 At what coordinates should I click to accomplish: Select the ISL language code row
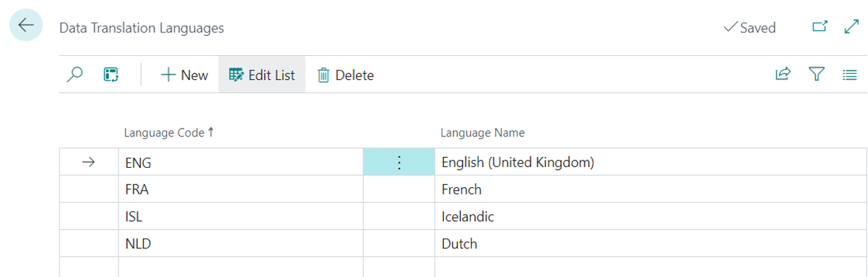pyautogui.click(x=239, y=217)
